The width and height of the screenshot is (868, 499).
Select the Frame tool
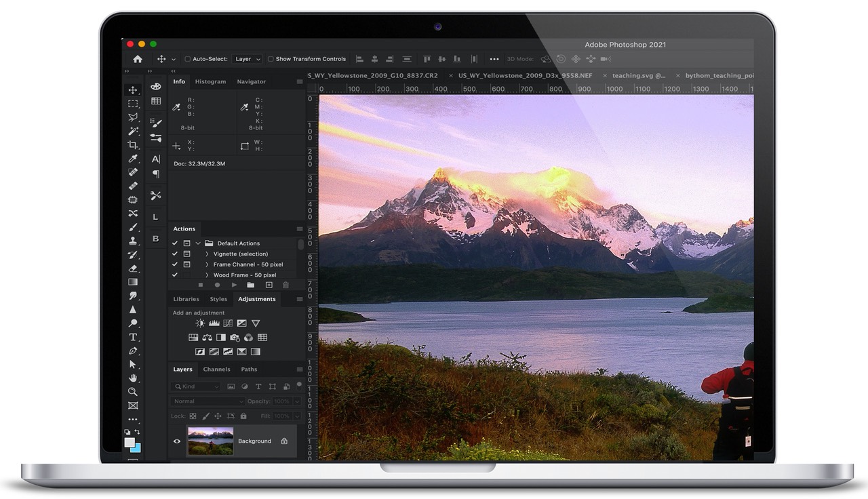(x=133, y=405)
